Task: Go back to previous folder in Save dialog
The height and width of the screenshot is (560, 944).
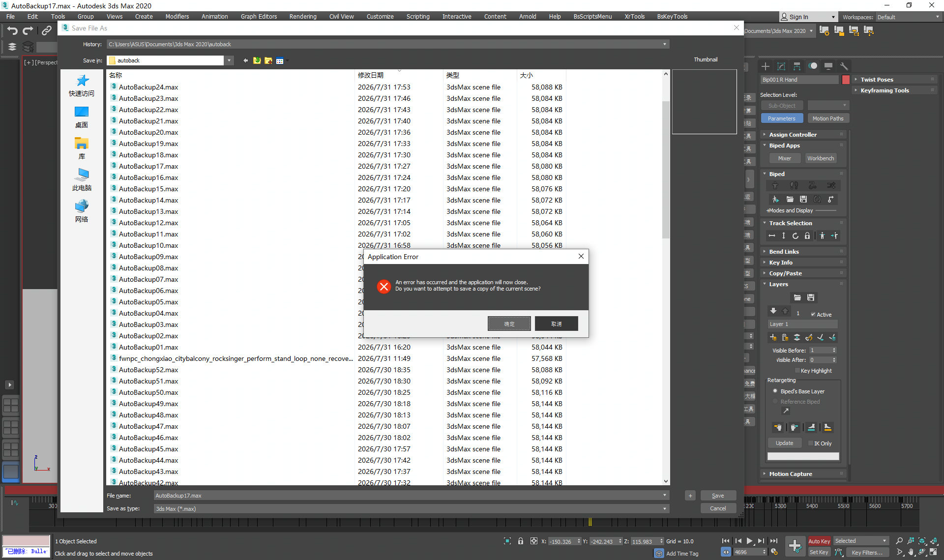Action: click(x=245, y=60)
